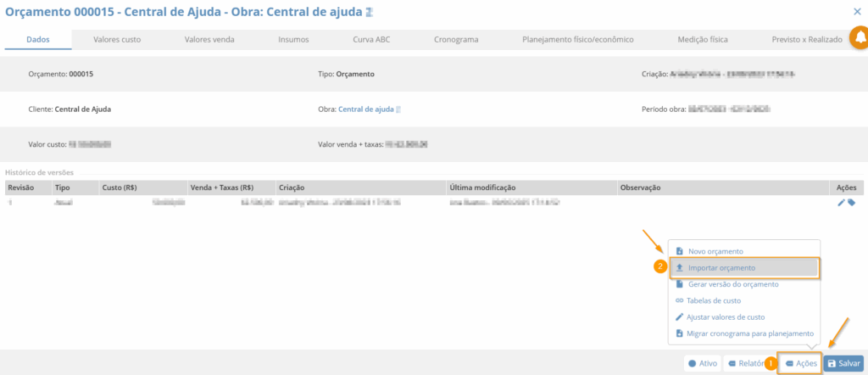868x375 pixels.
Task: Select Migrar cronograma para planejamento
Action: tap(749, 333)
